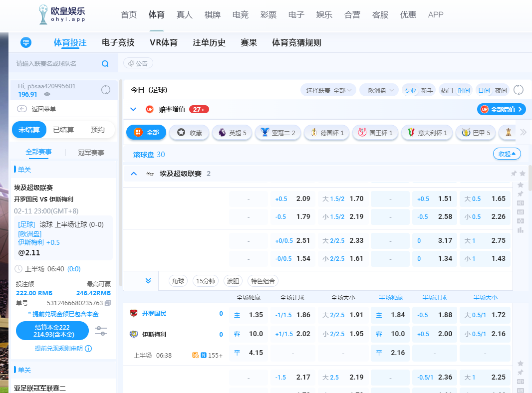Image resolution: width=532 pixels, height=393 pixels.
Task: Click the search magnifier icon
Action: [105, 64]
